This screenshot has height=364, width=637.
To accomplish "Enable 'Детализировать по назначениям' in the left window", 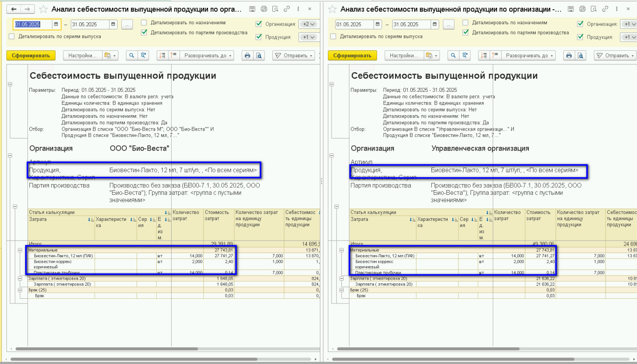I will click(144, 22).
